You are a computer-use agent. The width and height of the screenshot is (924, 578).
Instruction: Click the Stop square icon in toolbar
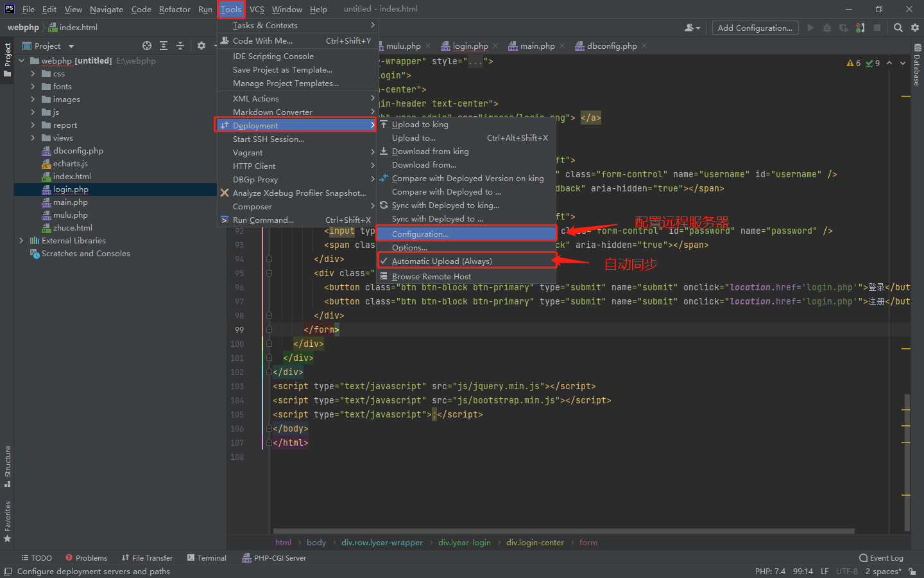tap(877, 28)
